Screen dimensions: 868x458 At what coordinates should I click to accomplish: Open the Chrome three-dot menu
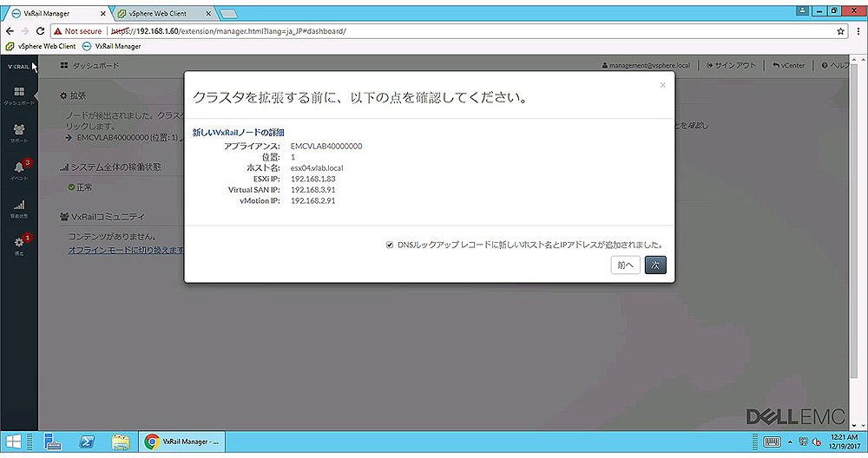pyautogui.click(x=858, y=31)
